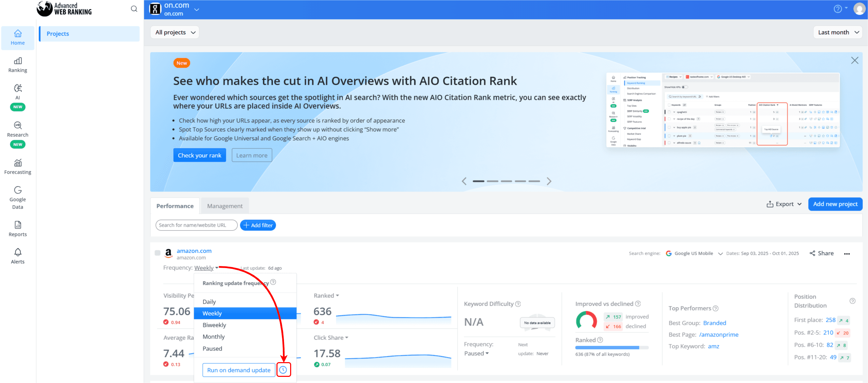Image resolution: width=868 pixels, height=383 pixels.
Task: Open the Ranking section in sidebar
Action: pos(18,65)
